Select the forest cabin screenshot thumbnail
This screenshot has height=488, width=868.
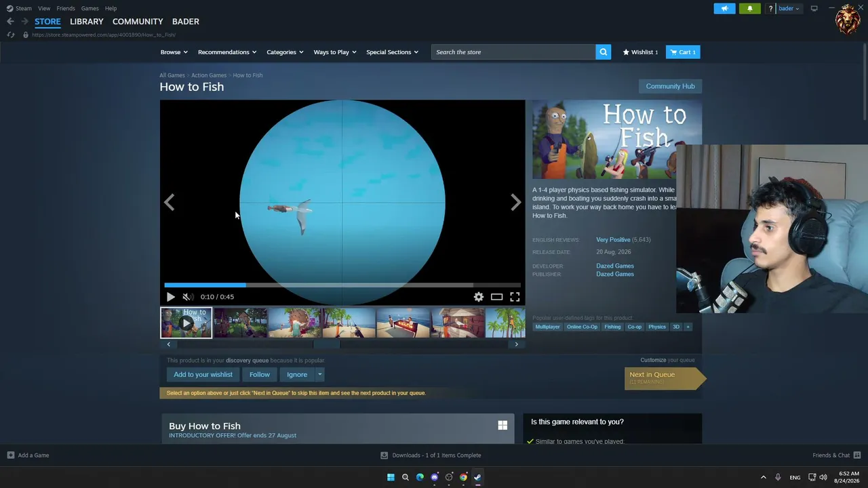(x=241, y=323)
